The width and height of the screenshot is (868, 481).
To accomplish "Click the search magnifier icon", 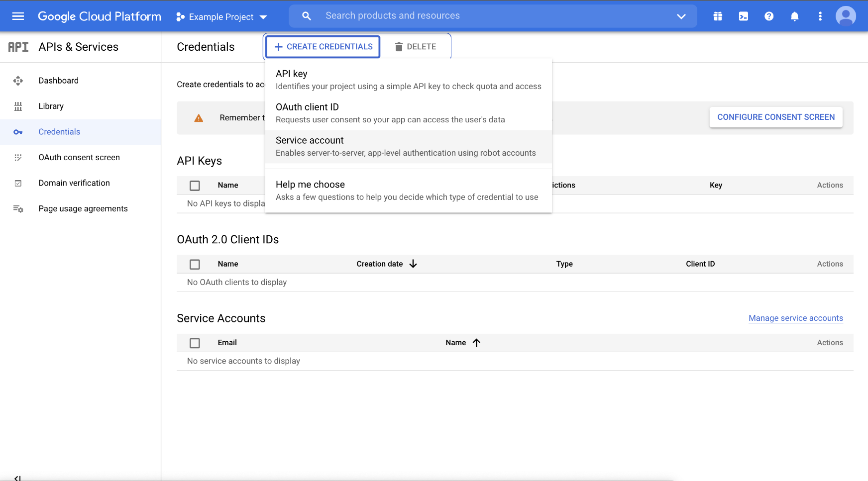I will click(x=307, y=16).
